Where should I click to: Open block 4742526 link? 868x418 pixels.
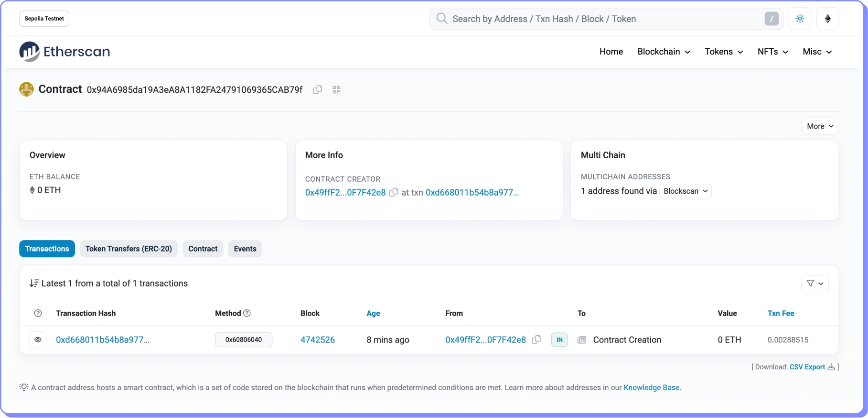pyautogui.click(x=317, y=340)
